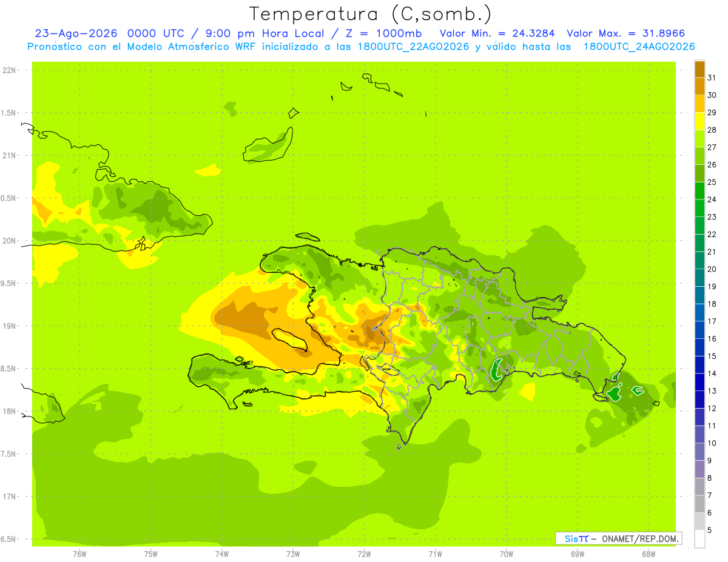Click the 19N latitude axis label
This screenshot has height=562, width=728.
pos(10,326)
